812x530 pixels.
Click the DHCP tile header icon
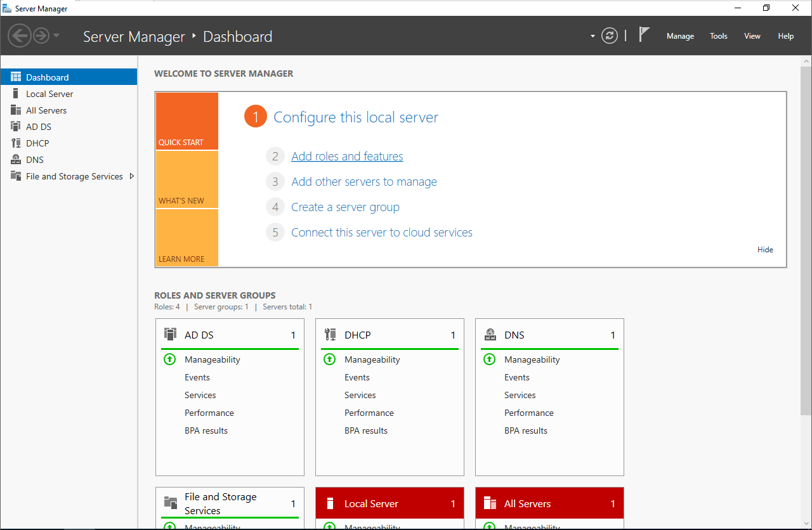(330, 334)
